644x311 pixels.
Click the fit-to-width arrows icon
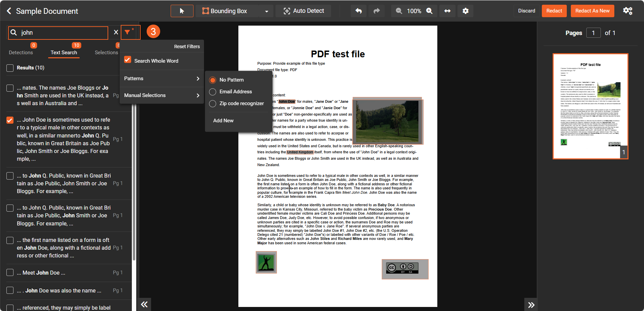pyautogui.click(x=447, y=11)
